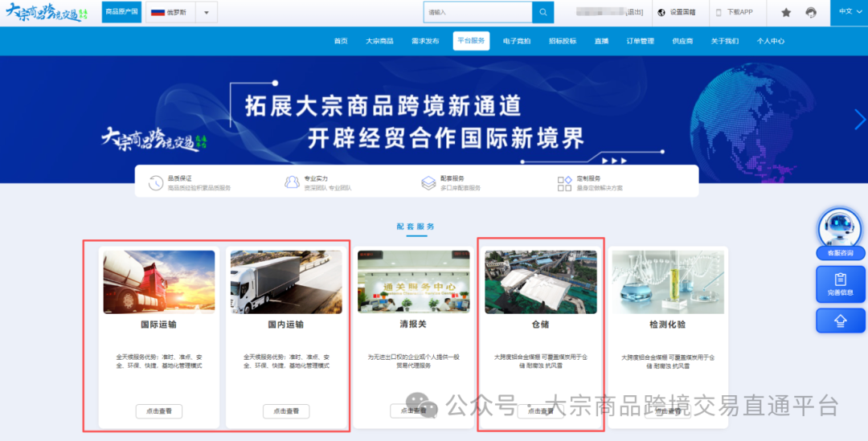Click the 退出 logout link
Image resolution: width=868 pixels, height=441 pixels.
coord(635,12)
